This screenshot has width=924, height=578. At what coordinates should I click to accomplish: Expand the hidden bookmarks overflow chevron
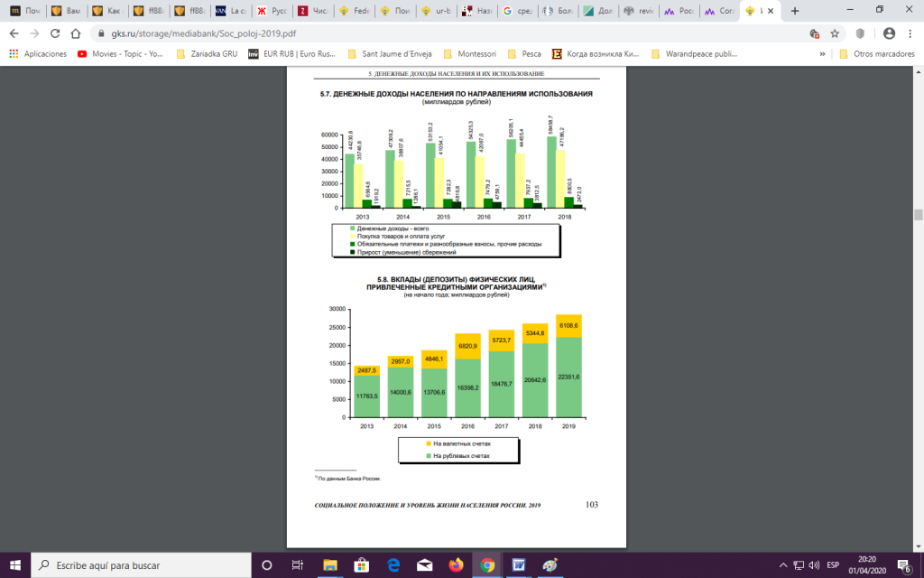coord(822,53)
